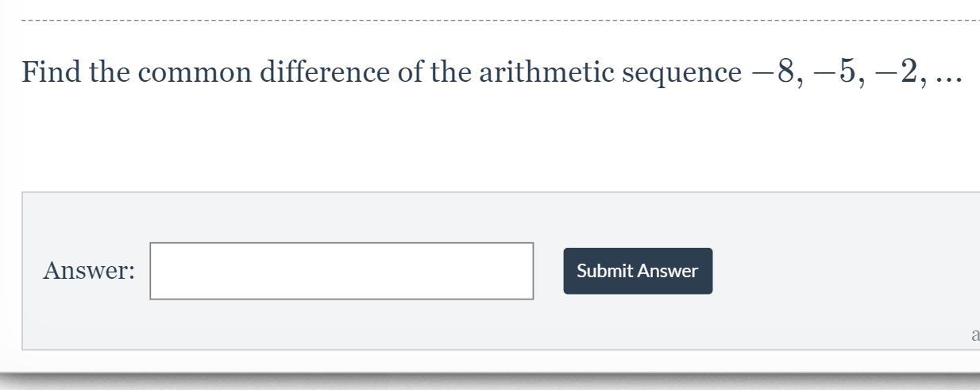980x390 pixels.
Task: Click the number −2 in the sequence
Action: [897, 72]
